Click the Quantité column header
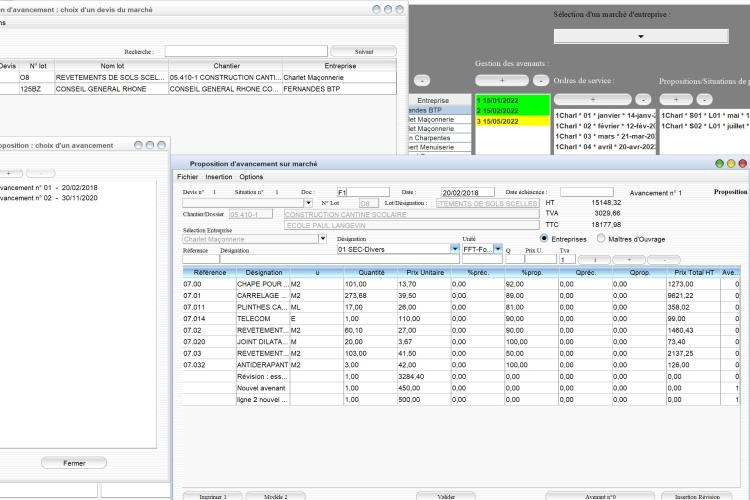750x500 pixels. [371, 272]
